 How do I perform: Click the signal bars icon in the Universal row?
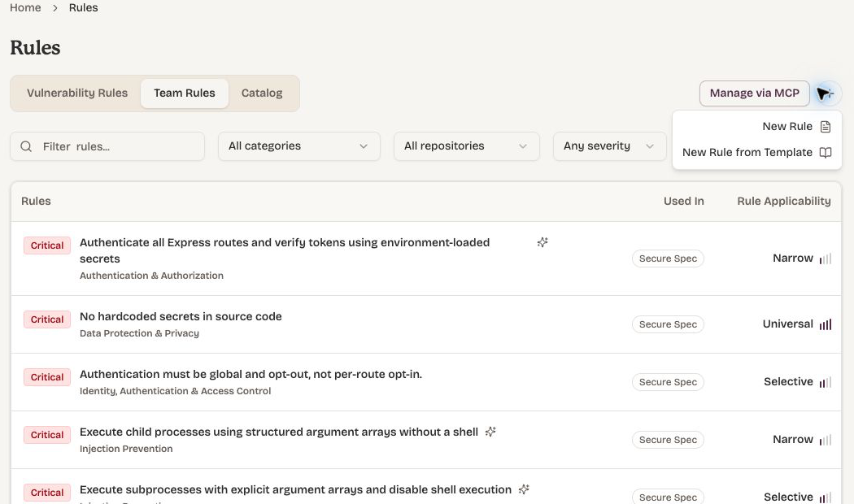[826, 324]
